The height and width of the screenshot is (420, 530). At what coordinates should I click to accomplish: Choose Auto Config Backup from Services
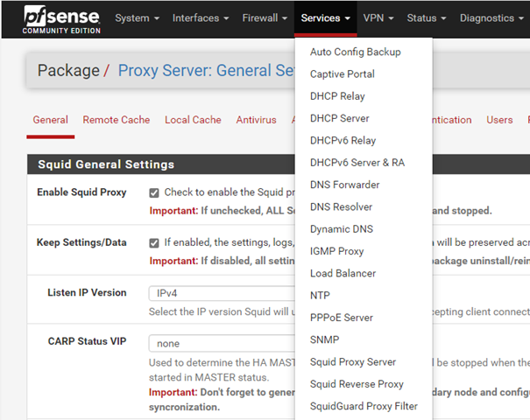point(356,52)
